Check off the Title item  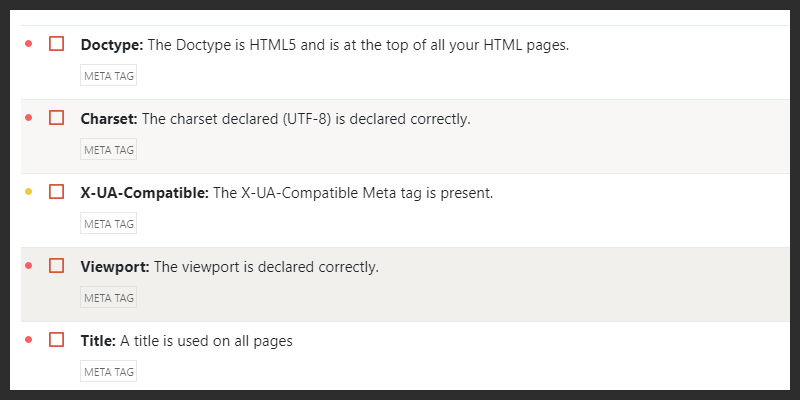coord(57,340)
